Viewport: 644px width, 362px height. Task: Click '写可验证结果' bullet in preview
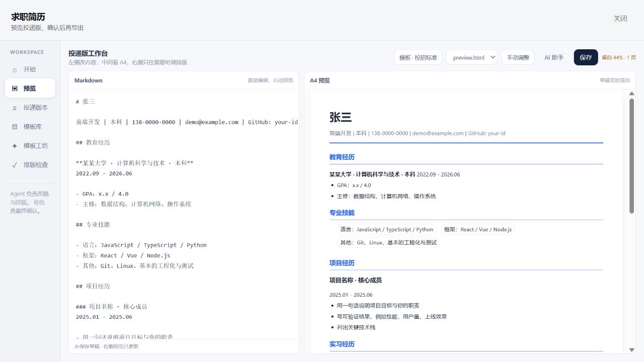(x=392, y=317)
